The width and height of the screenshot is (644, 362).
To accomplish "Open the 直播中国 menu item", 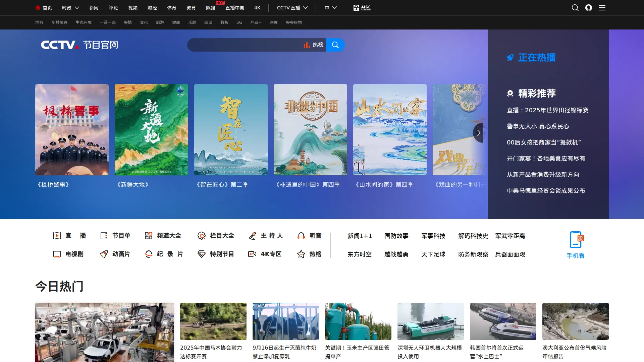I will click(x=235, y=8).
